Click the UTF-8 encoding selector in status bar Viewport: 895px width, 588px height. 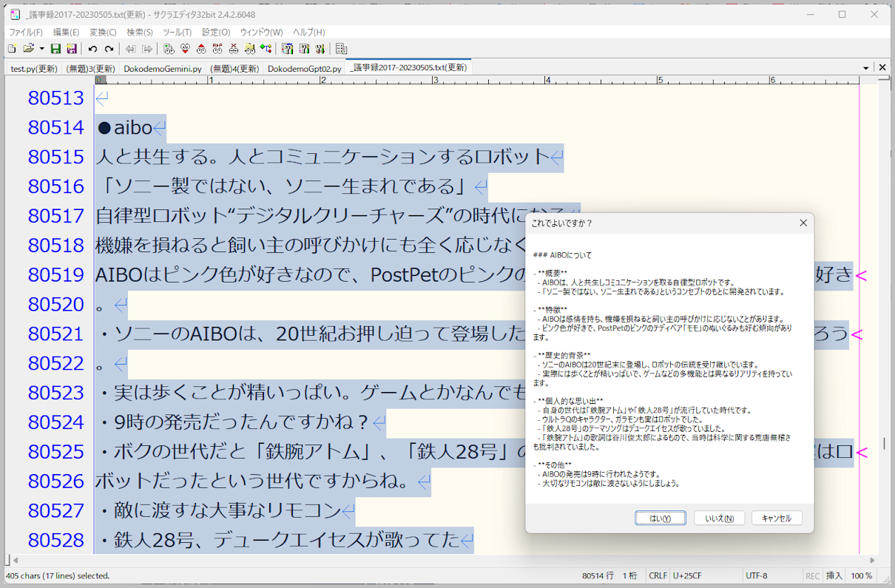[756, 575]
